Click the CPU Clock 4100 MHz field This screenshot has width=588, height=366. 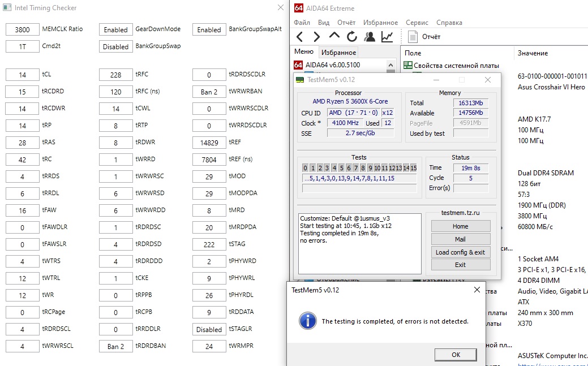coord(345,123)
